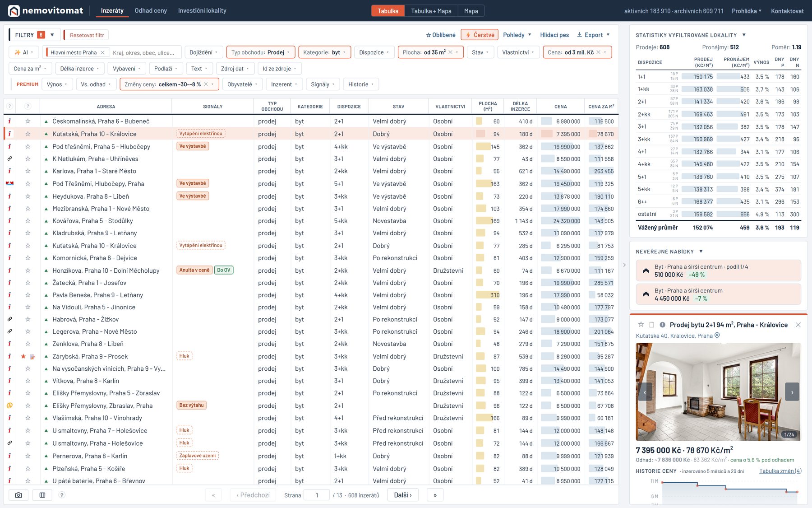
Task: Show next photo in listing gallery
Action: click(792, 392)
